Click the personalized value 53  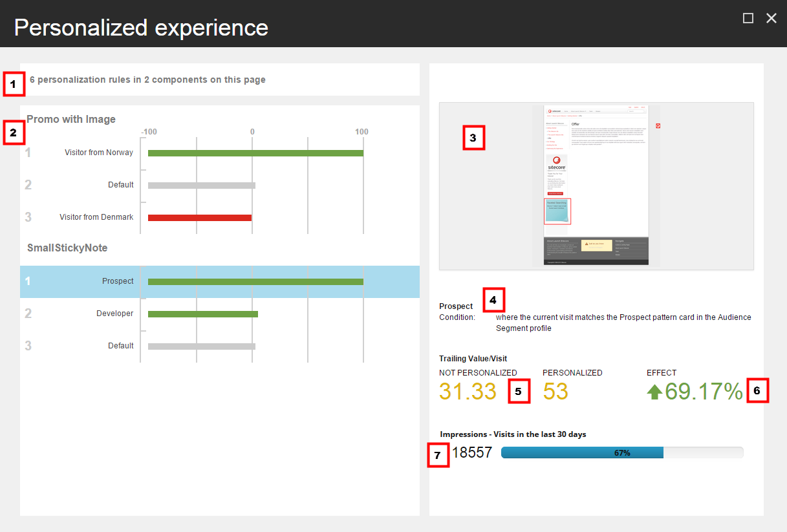[555, 391]
